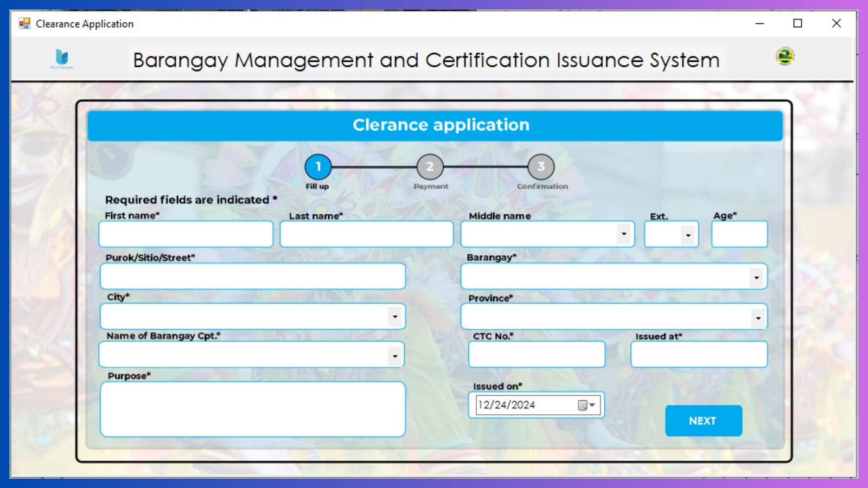
Task: Expand the Middle name dropdown
Action: (624, 234)
